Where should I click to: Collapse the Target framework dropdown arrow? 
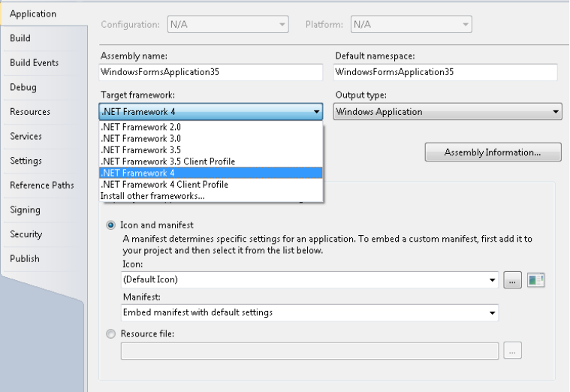click(x=316, y=112)
